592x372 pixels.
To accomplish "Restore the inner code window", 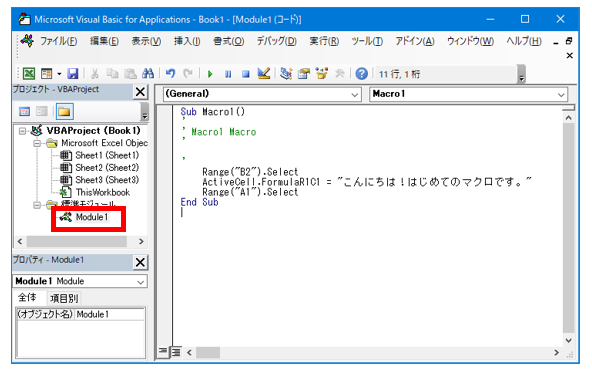I will coord(569,41).
